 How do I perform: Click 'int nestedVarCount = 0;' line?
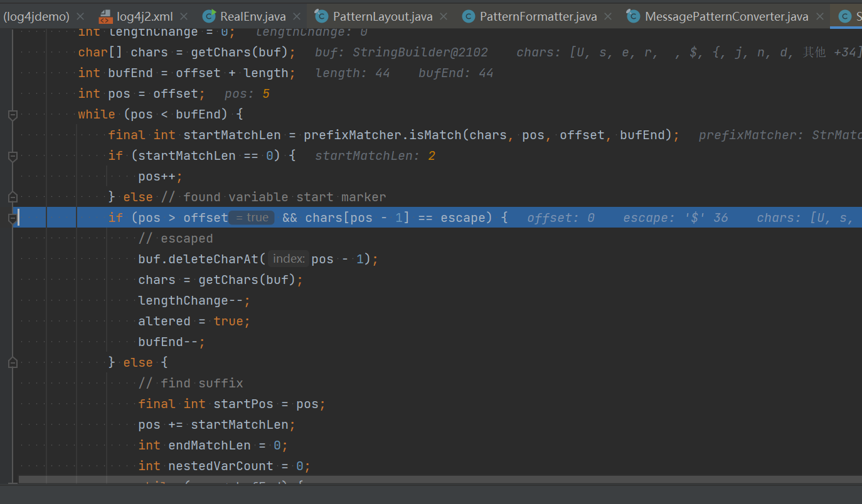225,466
